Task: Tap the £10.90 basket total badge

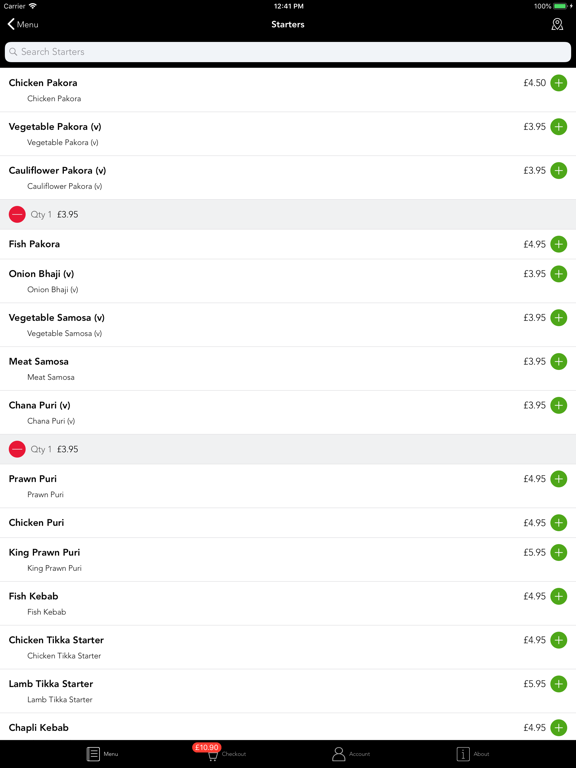Action: point(207,747)
